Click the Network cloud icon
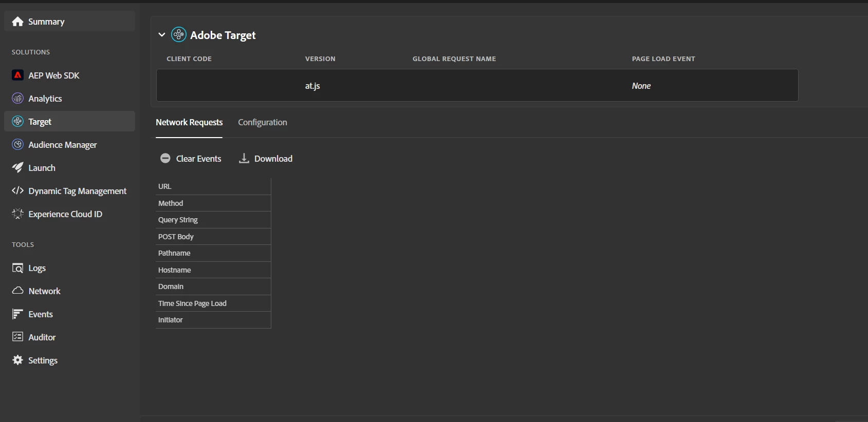The image size is (868, 422). pos(18,291)
